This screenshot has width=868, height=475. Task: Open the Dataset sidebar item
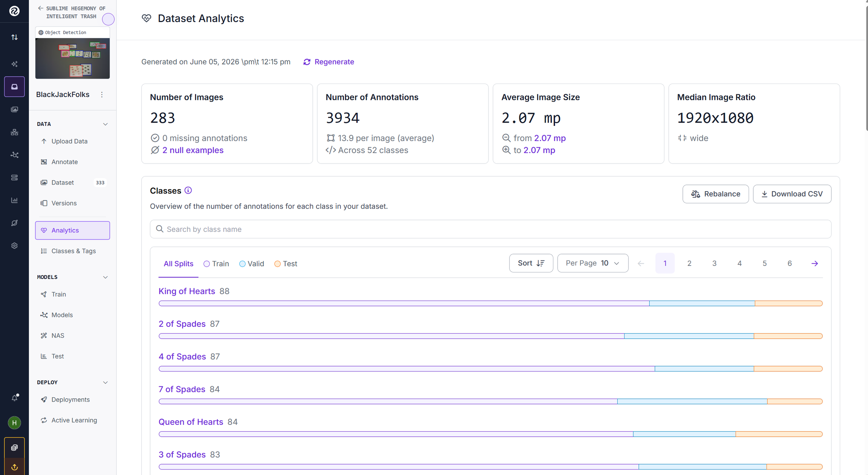(72, 183)
